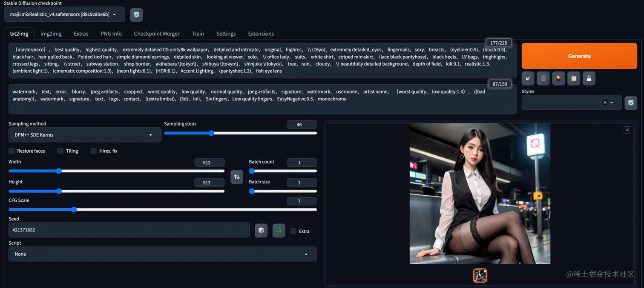
Task: Click the 177/225 token counter
Action: pos(498,43)
